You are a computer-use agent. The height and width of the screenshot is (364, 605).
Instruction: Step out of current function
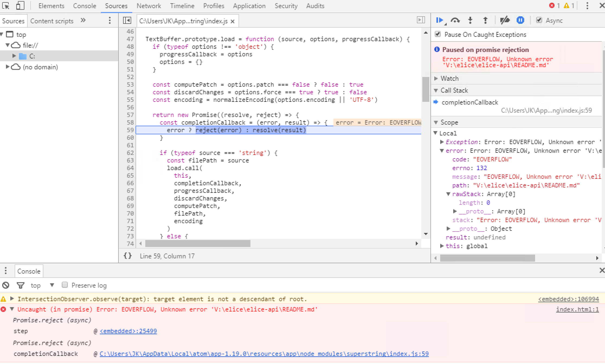tap(485, 20)
